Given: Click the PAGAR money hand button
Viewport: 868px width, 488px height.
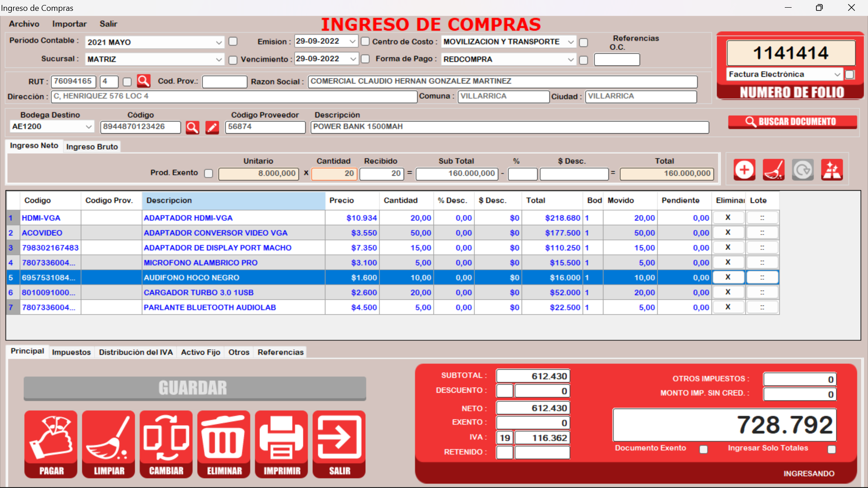Looking at the screenshot, I should (x=51, y=444).
